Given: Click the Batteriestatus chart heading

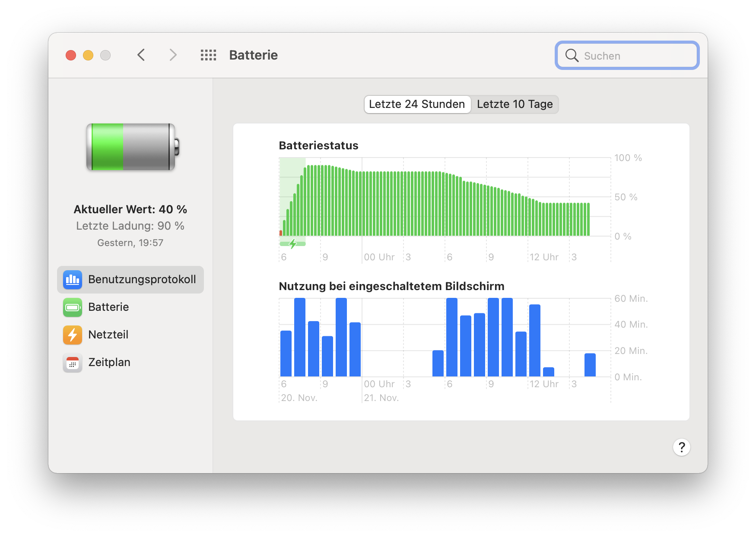Looking at the screenshot, I should point(319,145).
